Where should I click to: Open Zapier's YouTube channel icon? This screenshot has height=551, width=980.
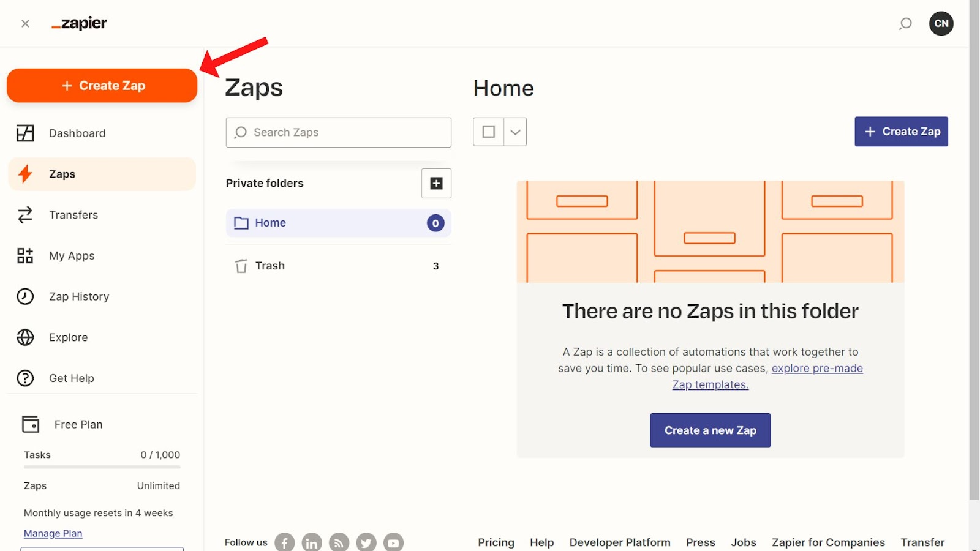(x=393, y=542)
